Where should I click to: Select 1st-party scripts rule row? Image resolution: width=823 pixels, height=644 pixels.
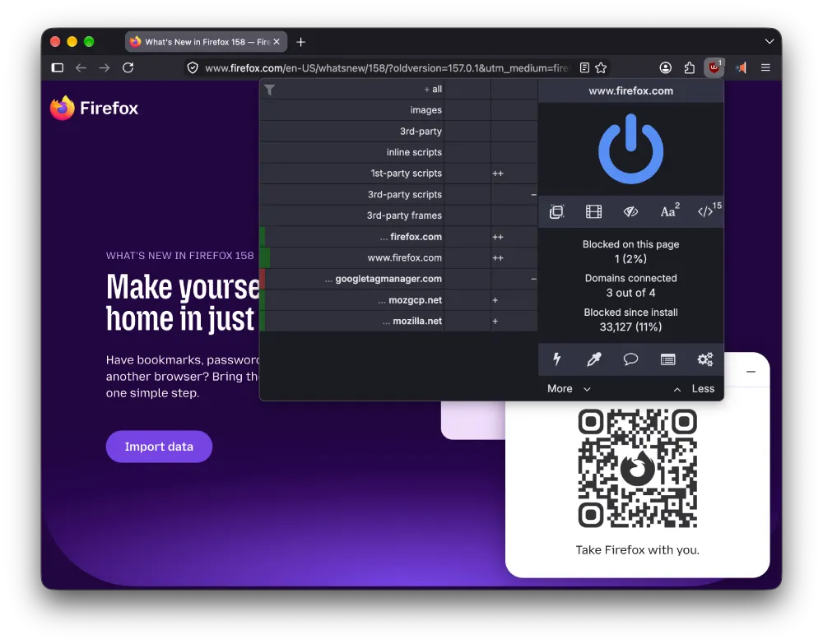[399, 173]
